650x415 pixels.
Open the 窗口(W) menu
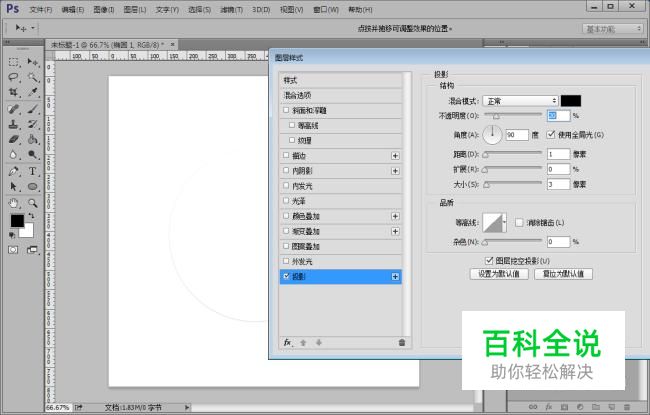point(326,9)
